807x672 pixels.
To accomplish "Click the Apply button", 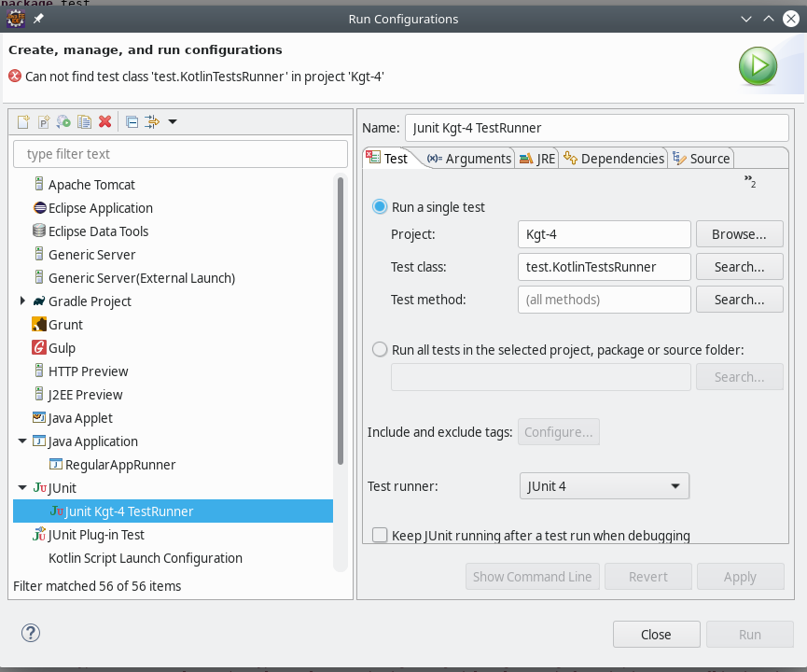I will coord(740,577).
